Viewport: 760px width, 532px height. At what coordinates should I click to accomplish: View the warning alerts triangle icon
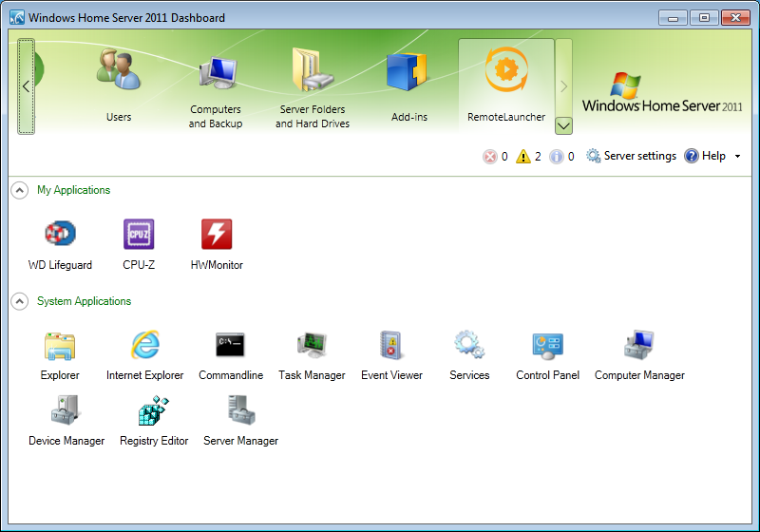point(523,157)
